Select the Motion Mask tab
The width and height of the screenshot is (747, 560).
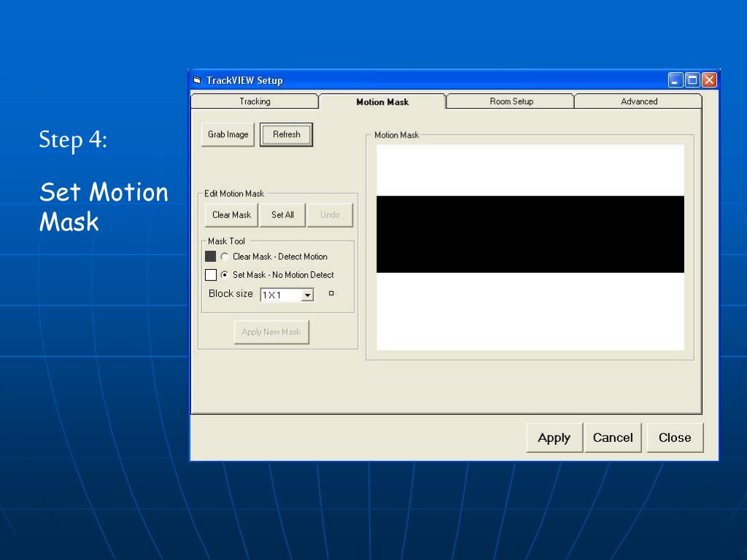click(382, 102)
